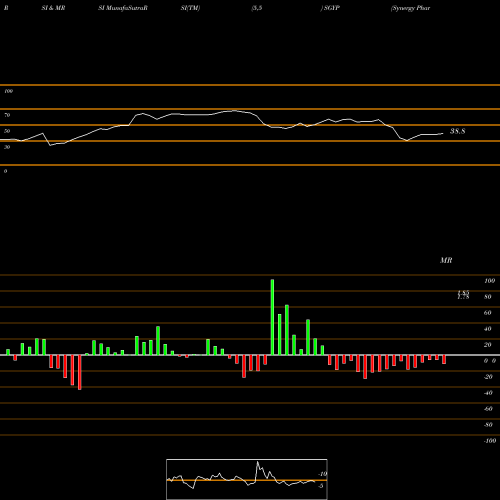Click the MR axis label -20

[x=488, y=377]
